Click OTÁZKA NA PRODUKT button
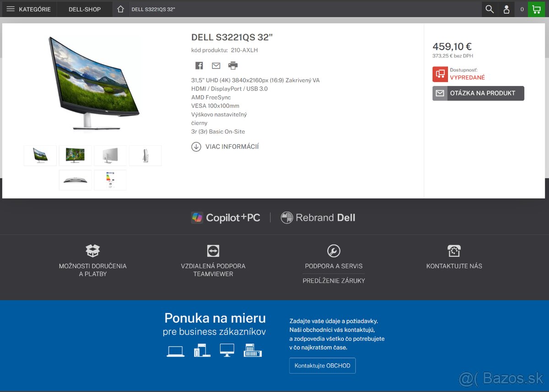 coord(478,93)
